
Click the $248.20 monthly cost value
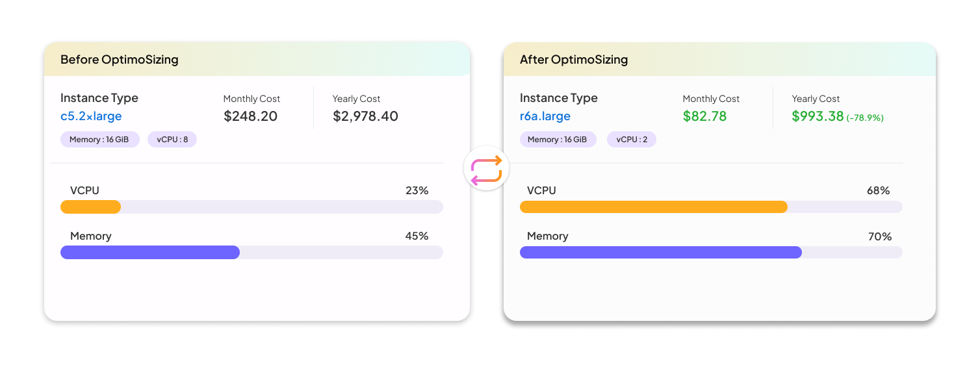(251, 116)
